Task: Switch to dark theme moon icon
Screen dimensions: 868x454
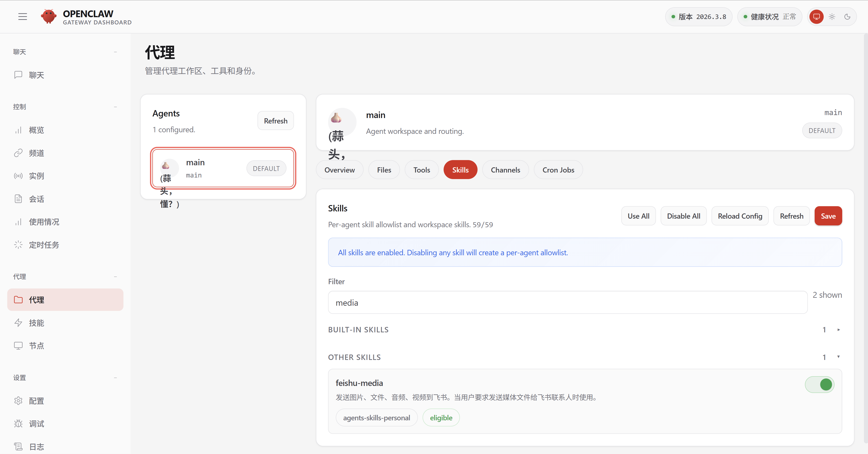Action: pos(847,17)
